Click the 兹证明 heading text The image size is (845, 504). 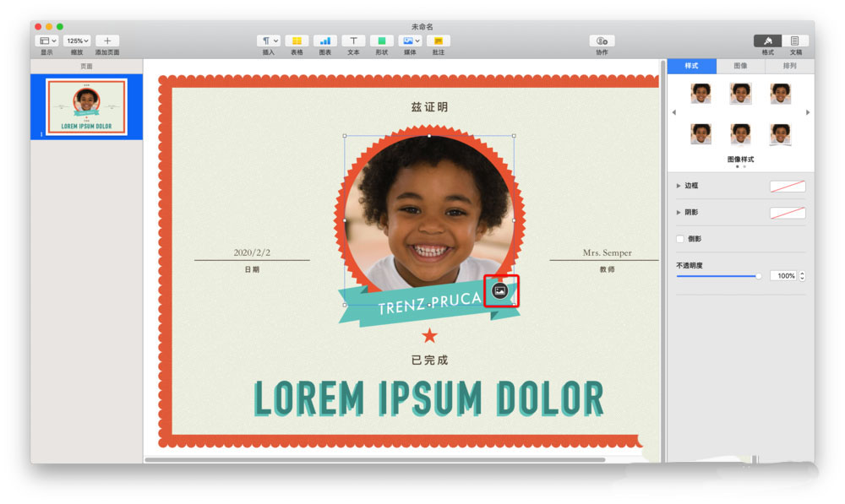pos(429,107)
